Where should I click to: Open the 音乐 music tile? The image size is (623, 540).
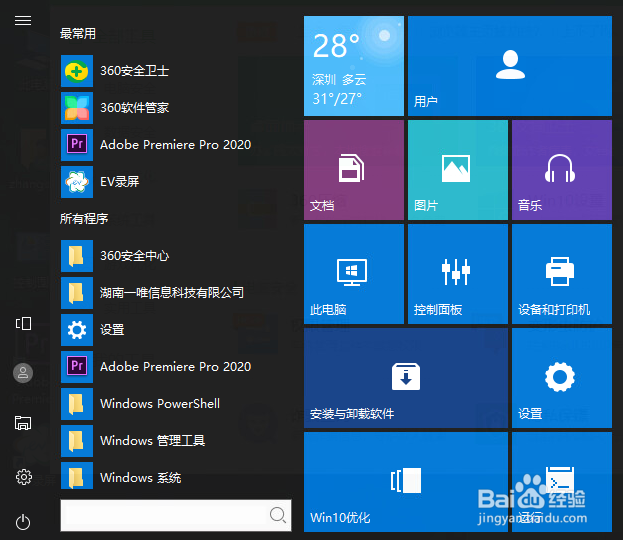[562, 170]
